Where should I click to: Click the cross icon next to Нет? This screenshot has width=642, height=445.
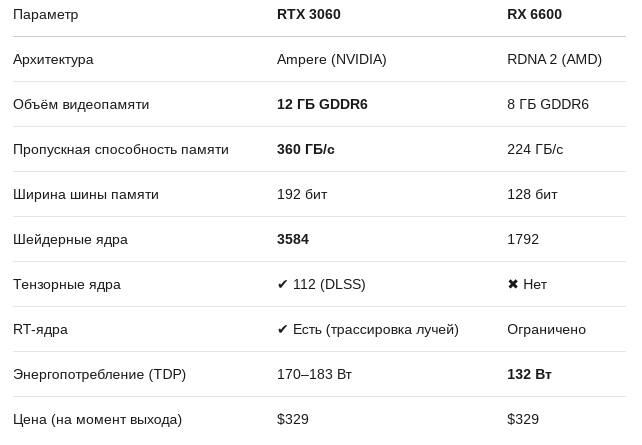513,285
